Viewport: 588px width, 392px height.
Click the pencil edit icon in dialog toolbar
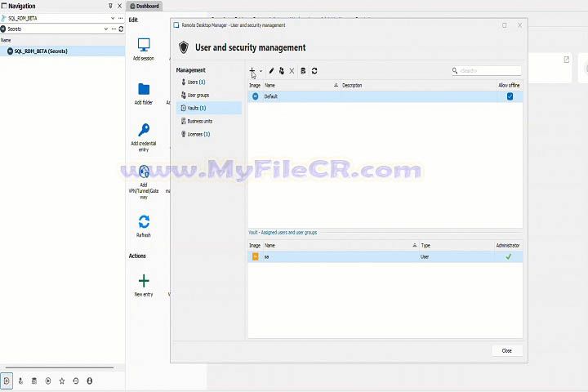coord(271,71)
